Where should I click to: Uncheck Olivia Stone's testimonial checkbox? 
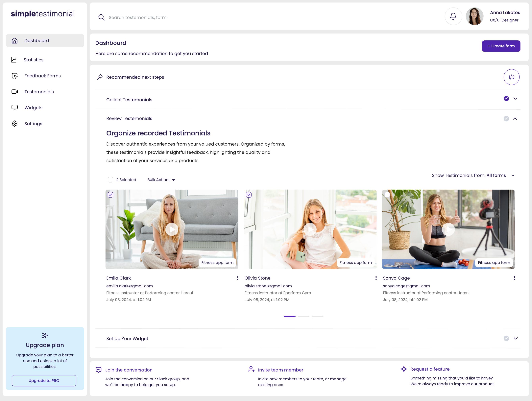point(249,195)
